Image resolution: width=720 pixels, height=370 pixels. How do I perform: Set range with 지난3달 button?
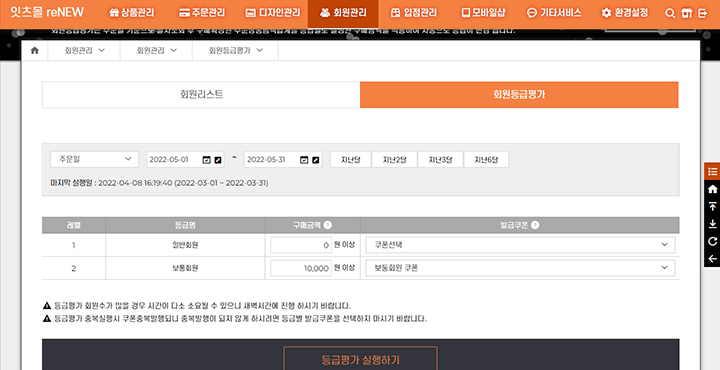tap(441, 159)
